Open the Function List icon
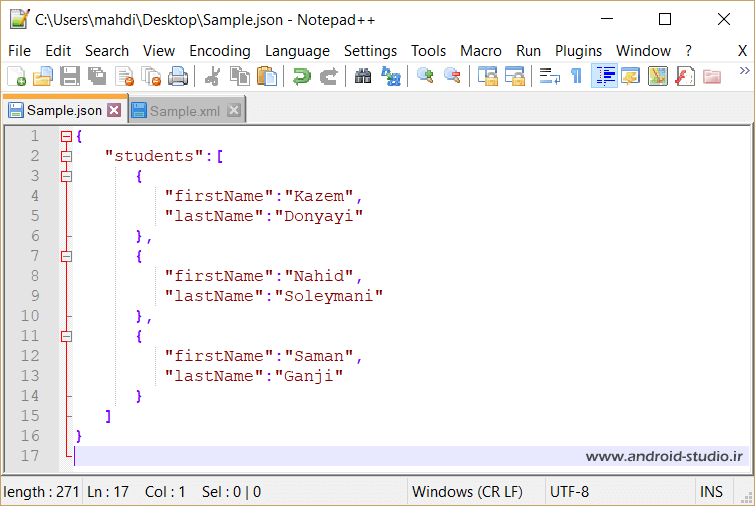 685,77
